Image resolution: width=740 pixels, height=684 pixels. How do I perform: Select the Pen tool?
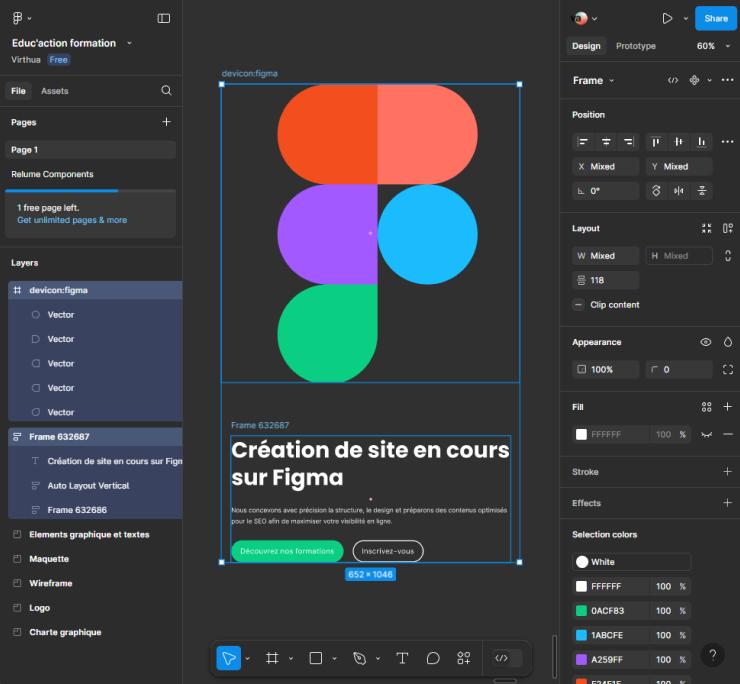(x=360, y=658)
